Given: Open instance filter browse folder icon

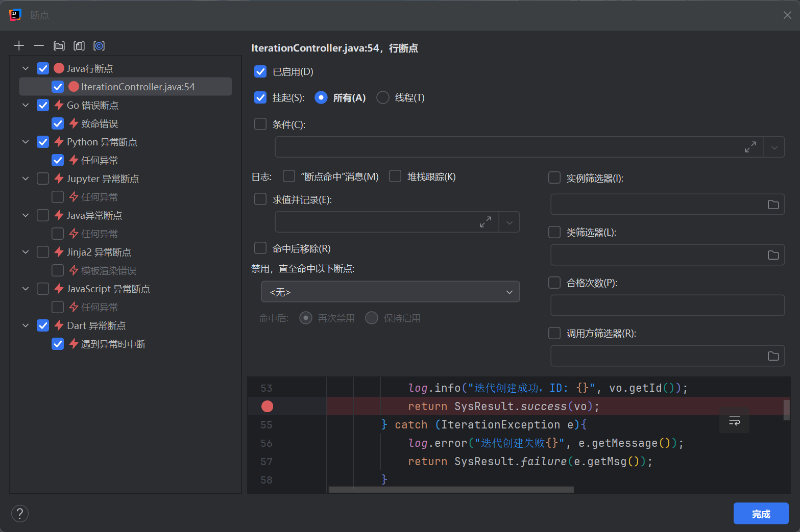Looking at the screenshot, I should pyautogui.click(x=773, y=205).
